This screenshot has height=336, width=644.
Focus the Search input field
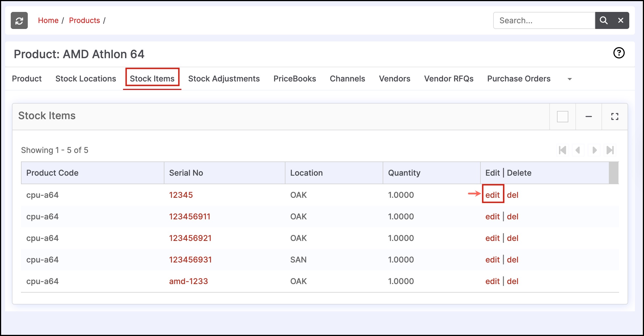544,20
